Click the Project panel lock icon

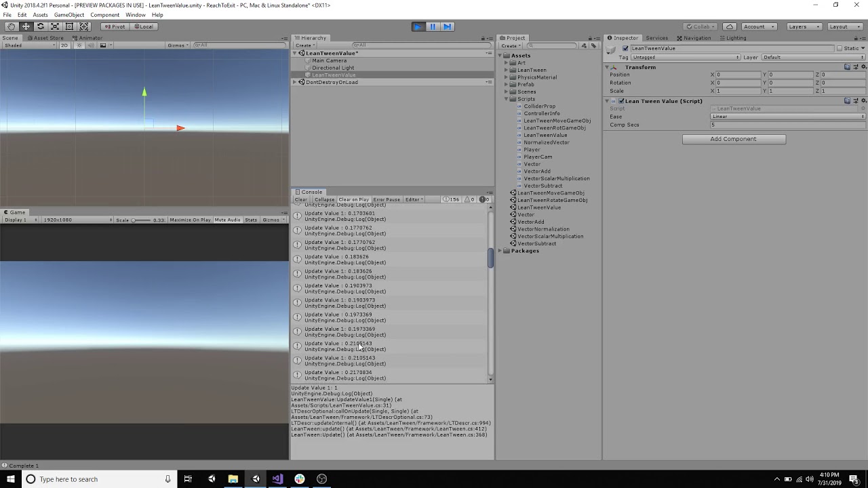coord(591,38)
